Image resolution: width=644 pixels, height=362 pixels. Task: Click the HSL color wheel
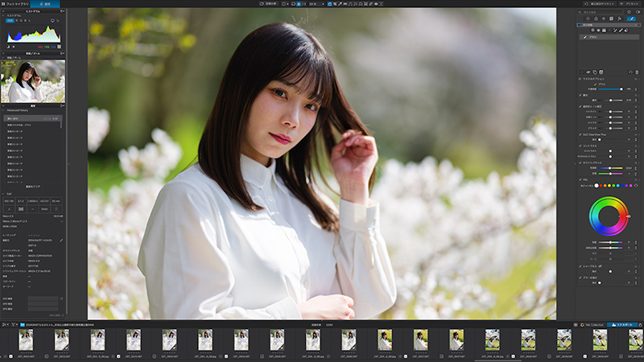[609, 216]
